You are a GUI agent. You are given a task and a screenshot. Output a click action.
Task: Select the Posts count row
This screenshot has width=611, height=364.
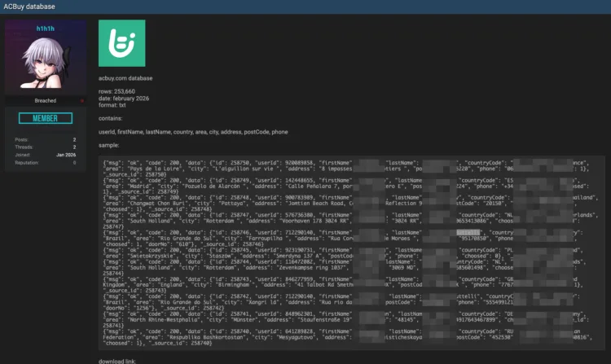click(x=46, y=139)
